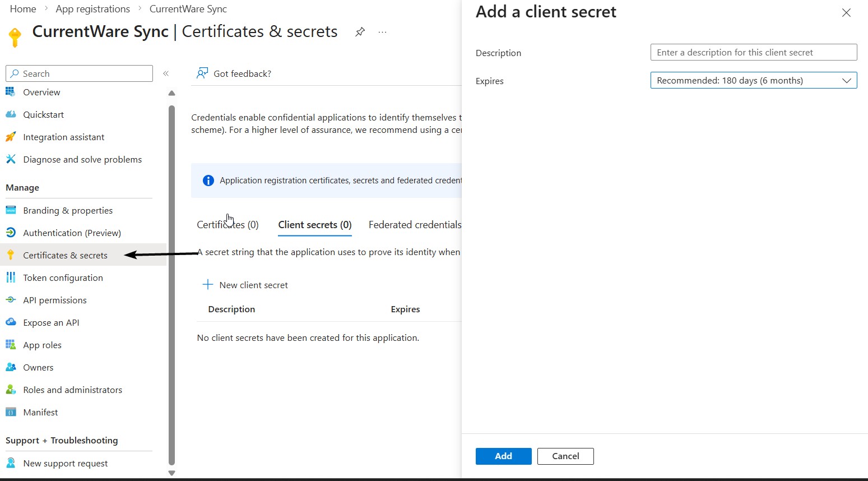Click the Manifest icon in sidebar

[x=11, y=412]
